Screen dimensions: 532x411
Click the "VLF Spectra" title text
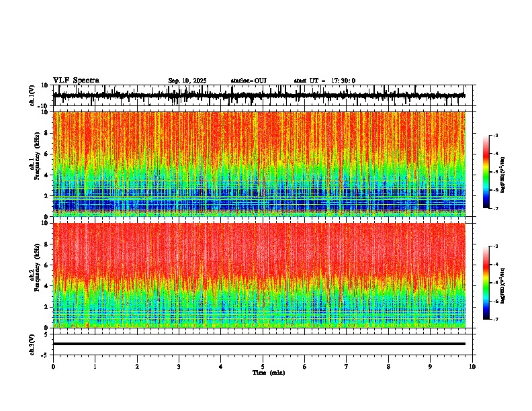pyautogui.click(x=76, y=80)
